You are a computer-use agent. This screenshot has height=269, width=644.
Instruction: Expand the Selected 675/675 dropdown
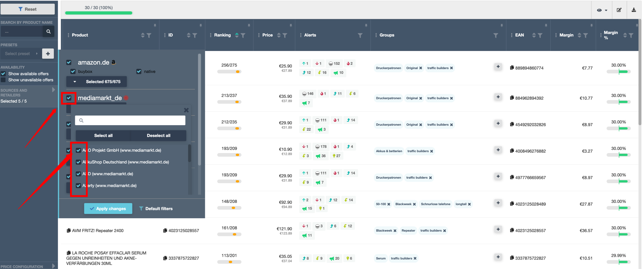[x=97, y=82]
